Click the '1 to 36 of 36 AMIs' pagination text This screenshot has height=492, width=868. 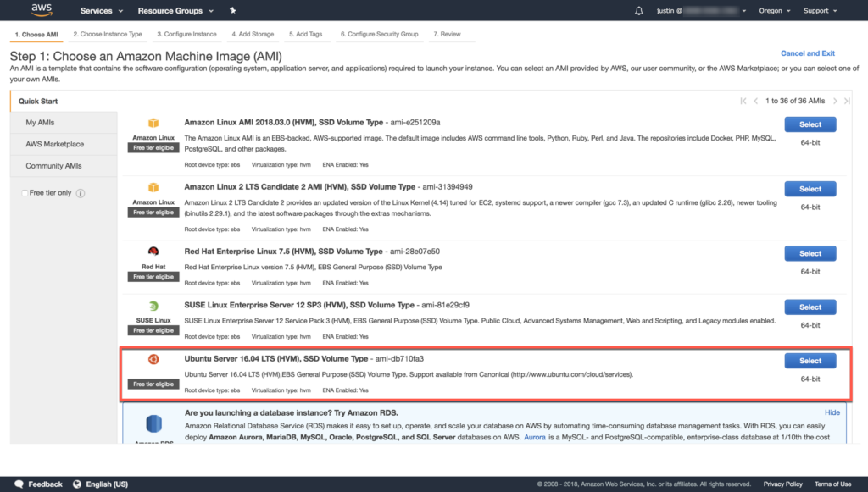(x=795, y=101)
